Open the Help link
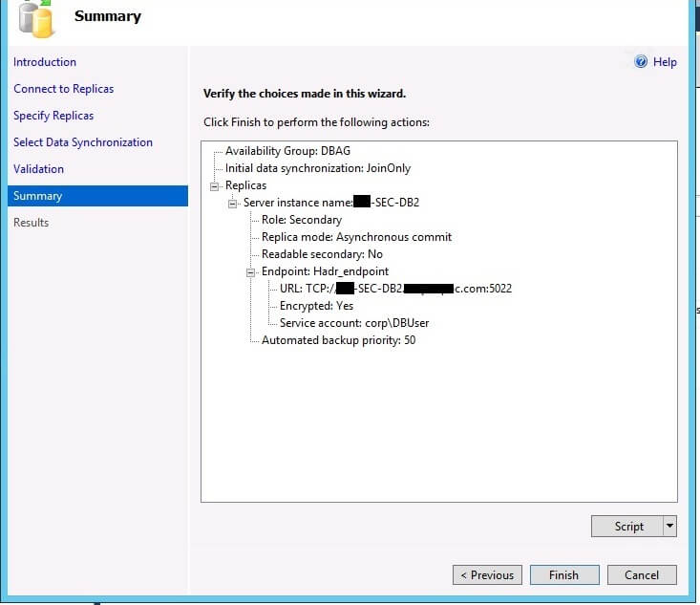This screenshot has height=605, width=700. [x=665, y=62]
